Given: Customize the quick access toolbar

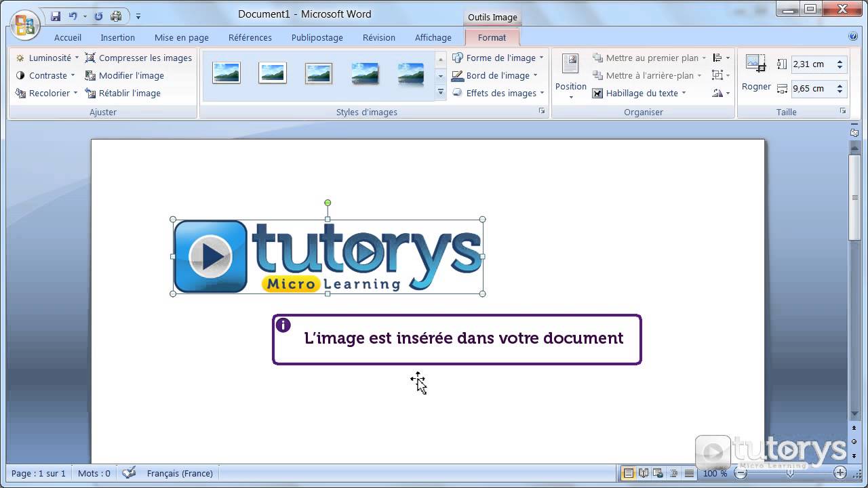Looking at the screenshot, I should click(x=138, y=16).
